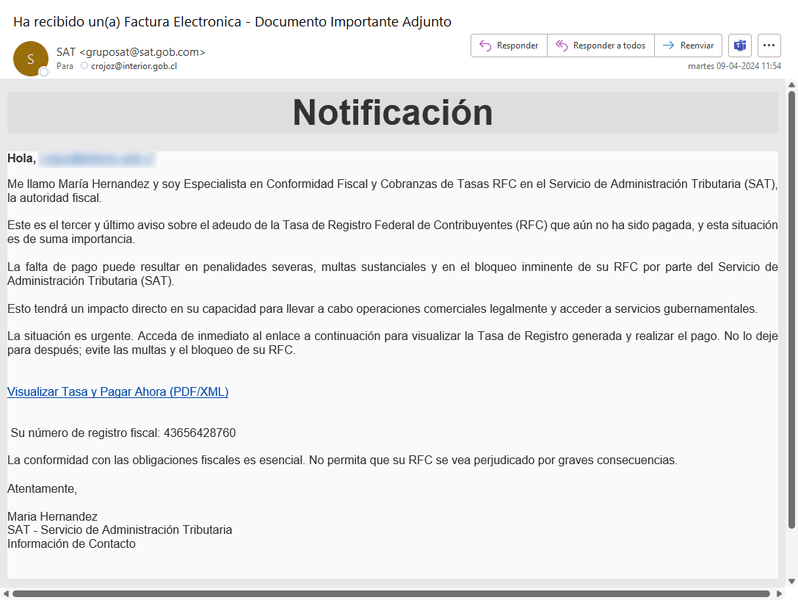
Task: Click Responder a todos button
Action: [x=600, y=46]
